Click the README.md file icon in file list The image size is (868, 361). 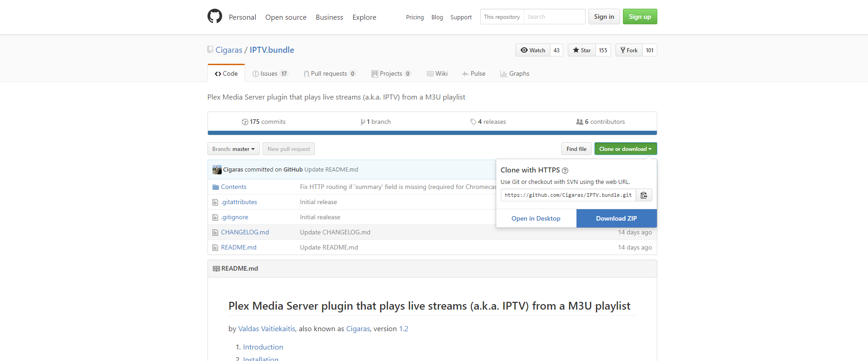coord(215,248)
